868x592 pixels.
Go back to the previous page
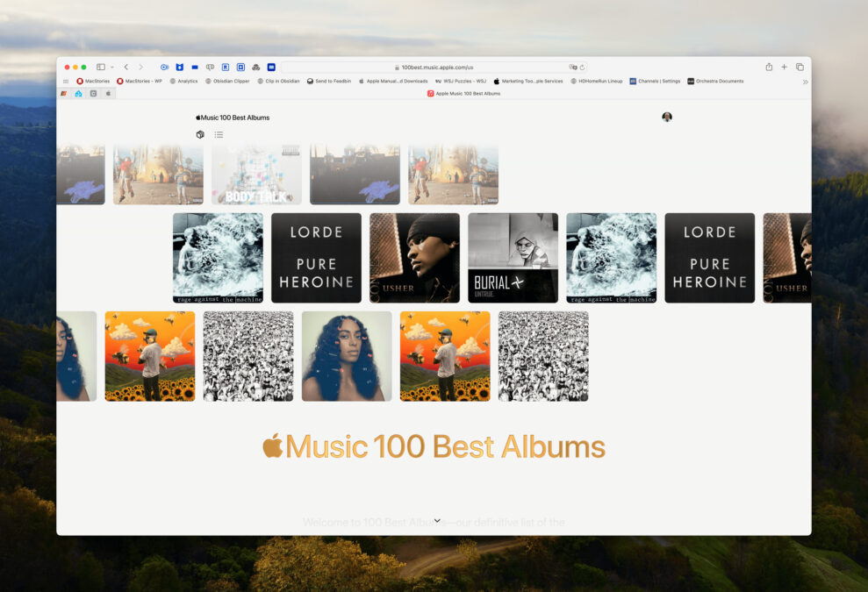point(126,67)
